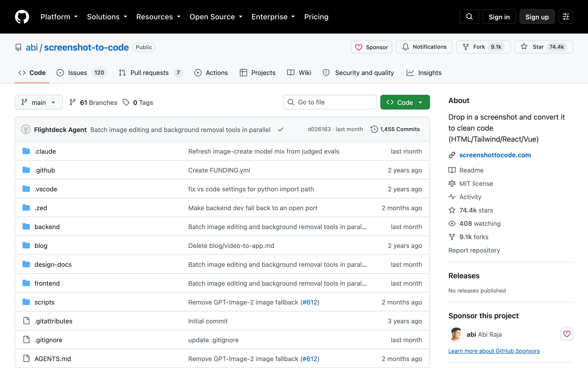Click the bell Notifications button
Image resolution: width=588 pixels, height=368 pixels.
coord(424,47)
